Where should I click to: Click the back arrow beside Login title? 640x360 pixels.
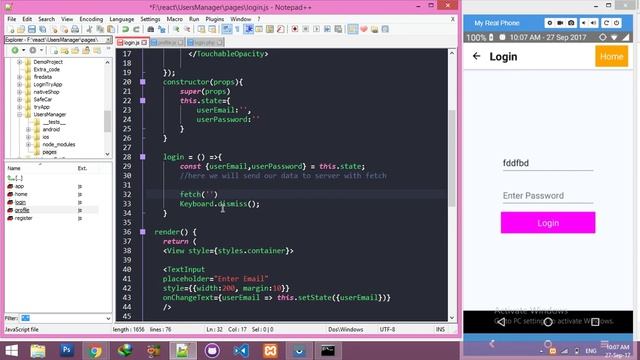pos(476,56)
